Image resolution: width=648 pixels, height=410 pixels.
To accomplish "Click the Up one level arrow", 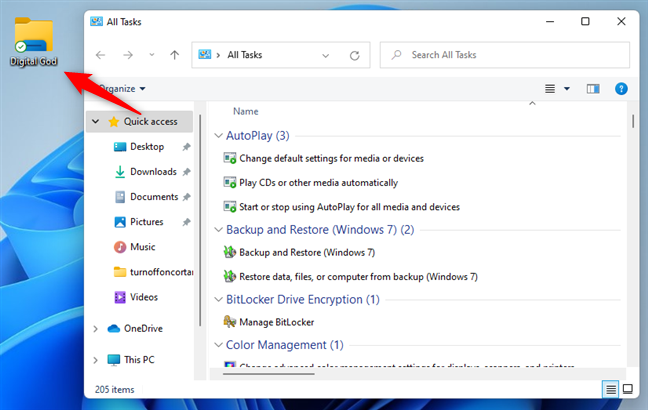I will tap(175, 55).
